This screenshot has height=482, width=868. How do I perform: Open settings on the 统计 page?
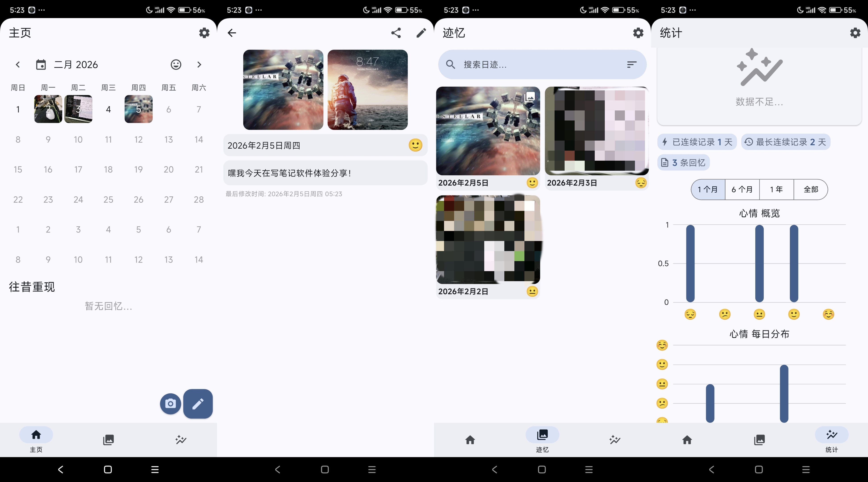(855, 33)
